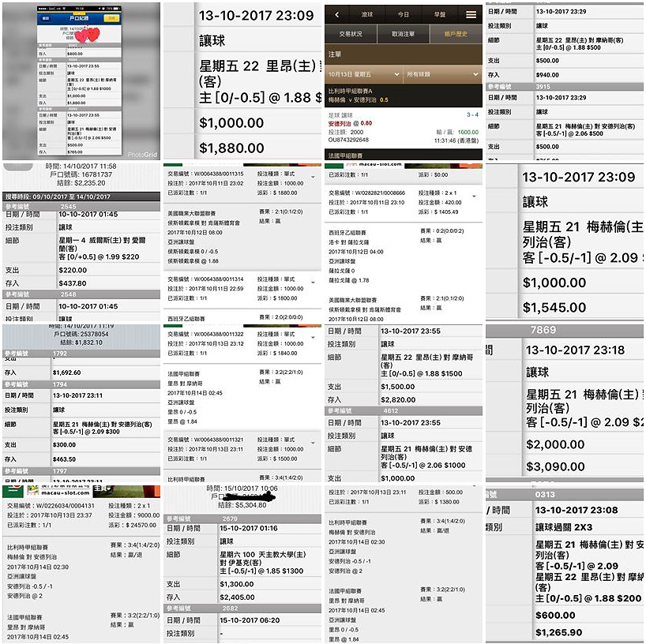Expand transaction W/0064388/0011321 chevron

(313, 443)
